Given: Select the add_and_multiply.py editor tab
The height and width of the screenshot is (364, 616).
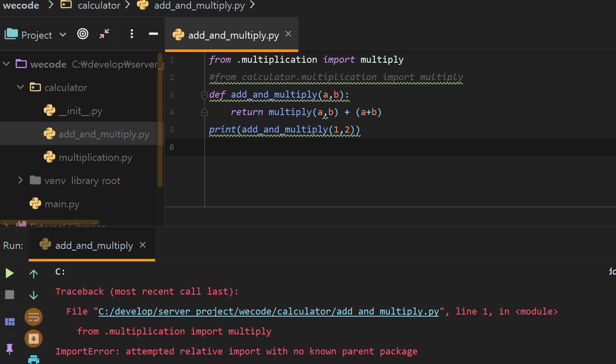Looking at the screenshot, I should tap(231, 35).
